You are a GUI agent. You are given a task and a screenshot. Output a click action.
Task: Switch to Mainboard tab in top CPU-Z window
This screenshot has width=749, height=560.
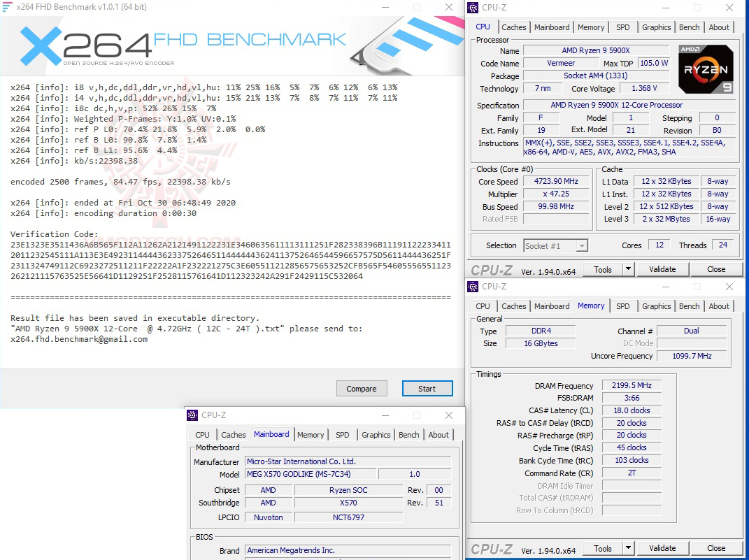[552, 27]
